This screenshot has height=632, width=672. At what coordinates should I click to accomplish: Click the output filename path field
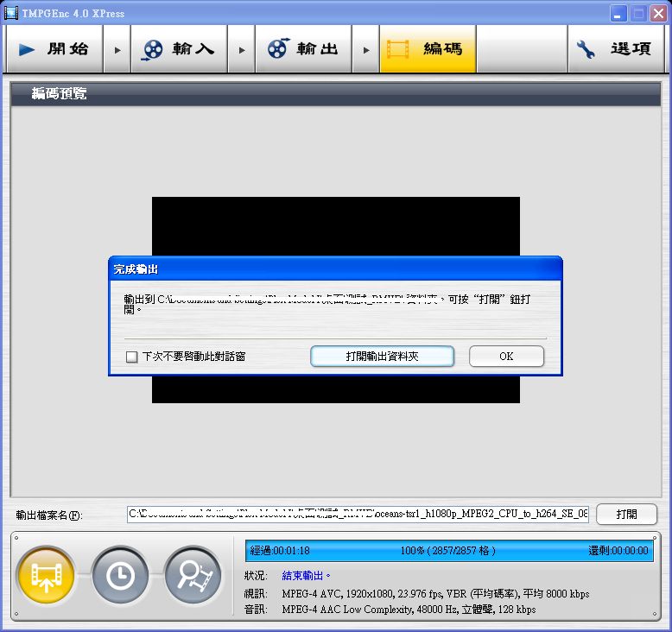pos(358,515)
